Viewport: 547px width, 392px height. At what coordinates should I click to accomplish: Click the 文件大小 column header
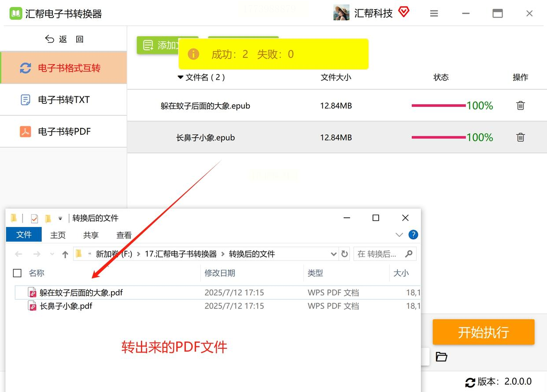336,77
